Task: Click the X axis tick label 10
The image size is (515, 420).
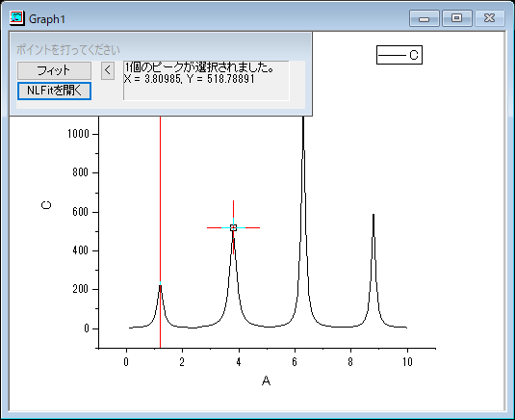Action: pos(407,362)
